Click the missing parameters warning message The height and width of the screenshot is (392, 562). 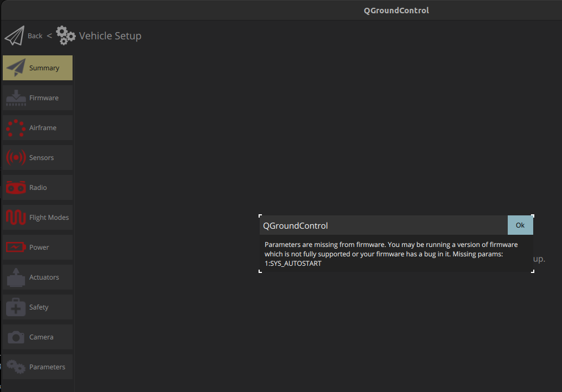pos(391,254)
